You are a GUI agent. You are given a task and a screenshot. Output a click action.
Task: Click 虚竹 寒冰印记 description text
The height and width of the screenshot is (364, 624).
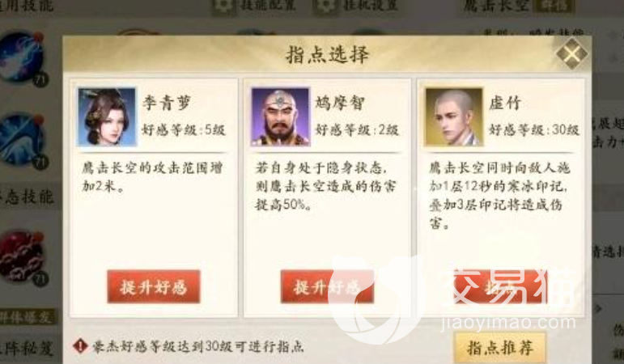click(x=499, y=195)
